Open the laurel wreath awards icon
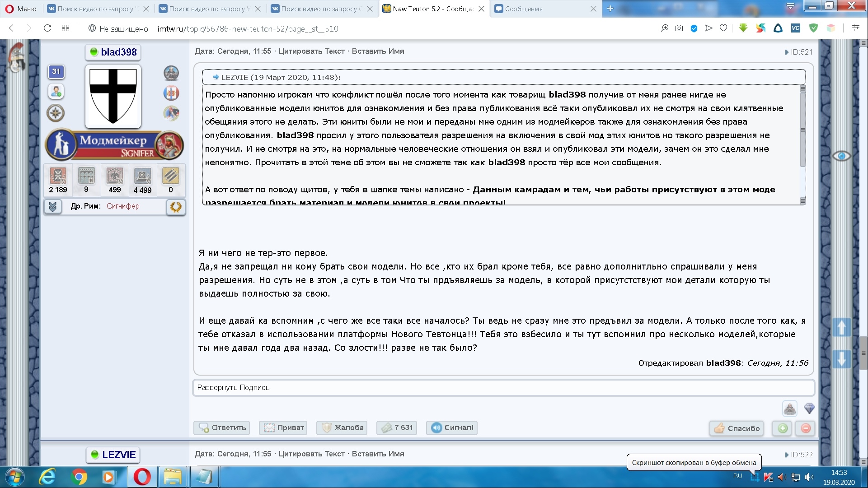The image size is (868, 488). (176, 207)
